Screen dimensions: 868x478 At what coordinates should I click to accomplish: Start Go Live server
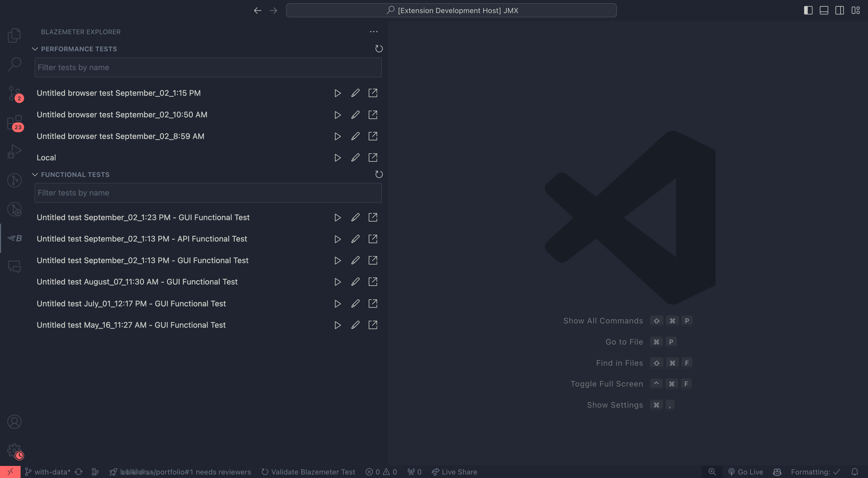(x=745, y=472)
